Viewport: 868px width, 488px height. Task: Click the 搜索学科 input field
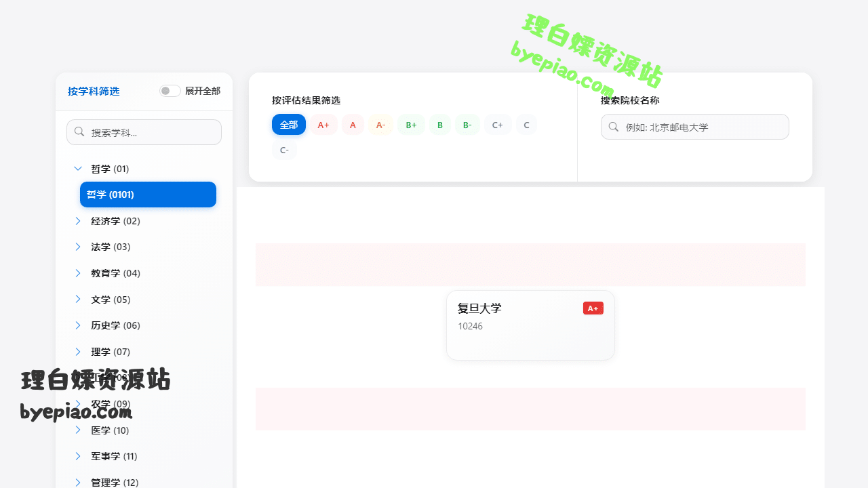pos(144,132)
